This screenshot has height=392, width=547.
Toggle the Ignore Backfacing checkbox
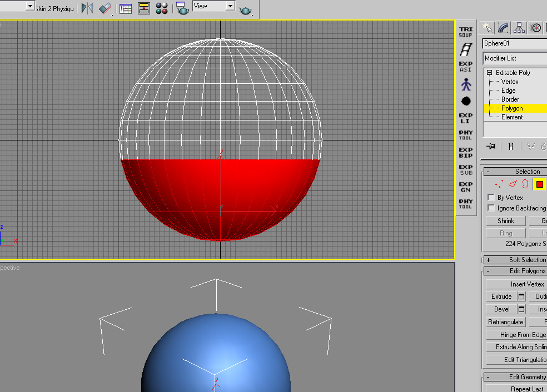[x=491, y=208]
